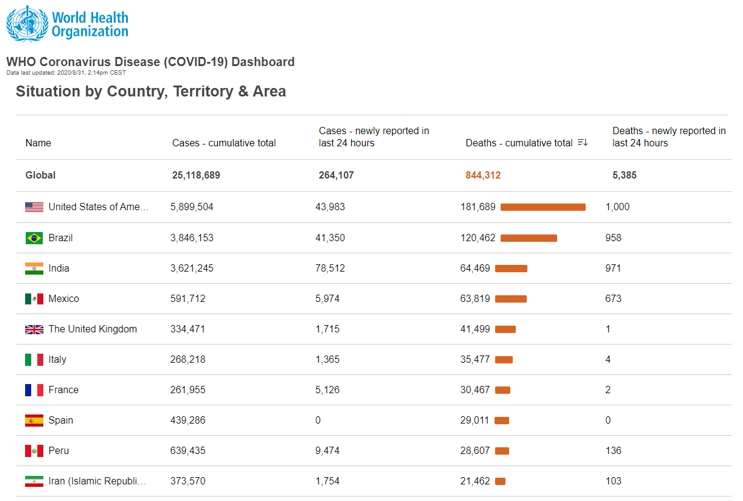
Task: Click the United States deaths bar
Action: coord(543,207)
